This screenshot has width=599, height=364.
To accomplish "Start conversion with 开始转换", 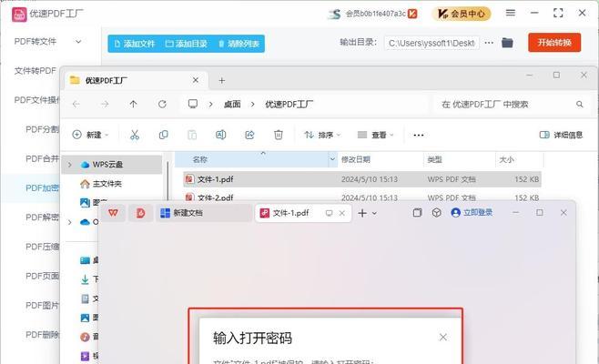I will pyautogui.click(x=554, y=43).
